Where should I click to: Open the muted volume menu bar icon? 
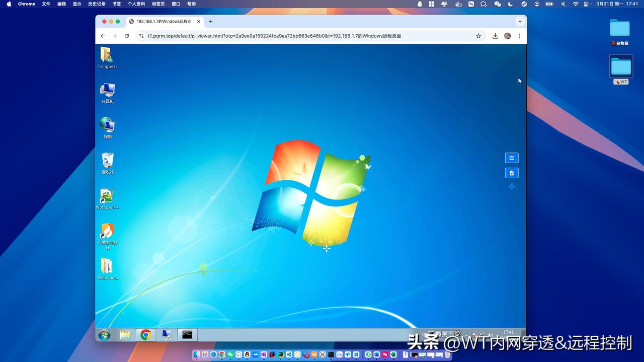563,4
